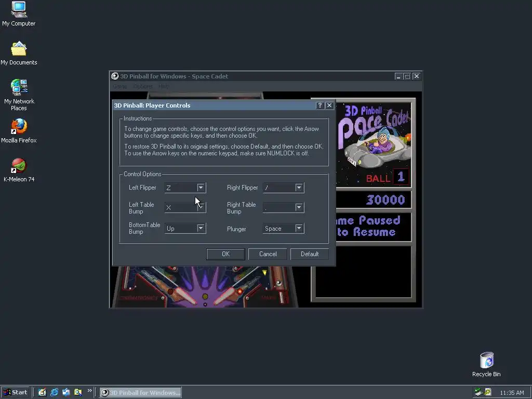
Task: Click the 'Plunger' label
Action: pos(236,229)
